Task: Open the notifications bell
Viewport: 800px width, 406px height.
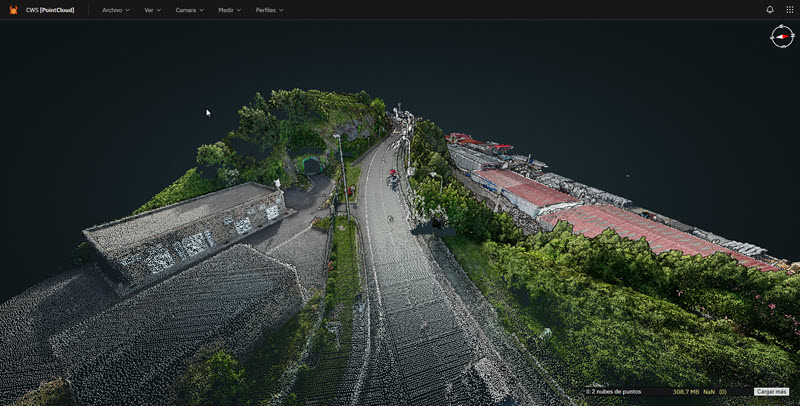Action: (769, 9)
